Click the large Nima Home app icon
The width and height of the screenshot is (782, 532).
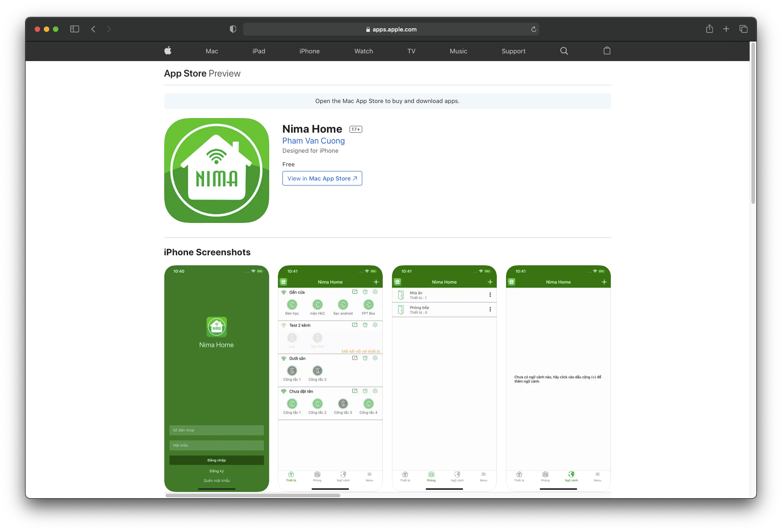coord(217,170)
